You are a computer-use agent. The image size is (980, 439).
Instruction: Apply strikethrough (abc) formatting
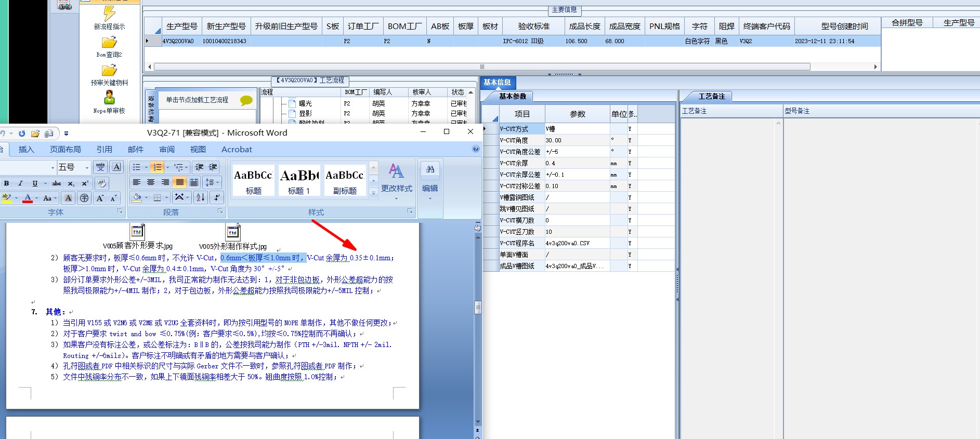(57, 183)
